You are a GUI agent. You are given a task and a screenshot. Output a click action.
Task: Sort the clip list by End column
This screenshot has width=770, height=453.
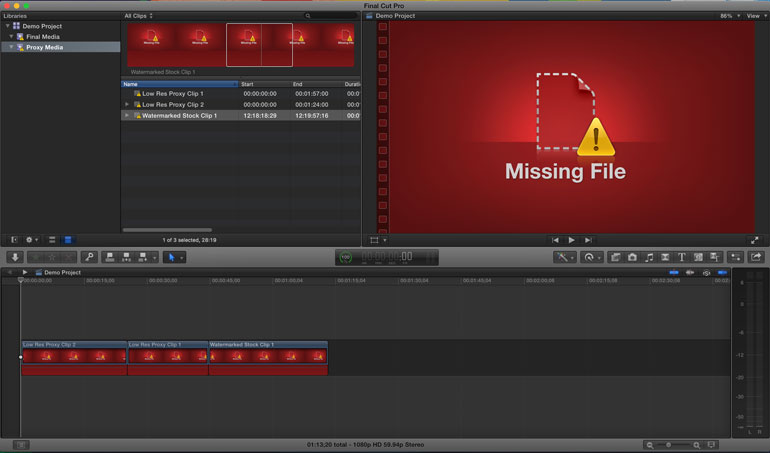pyautogui.click(x=316, y=84)
